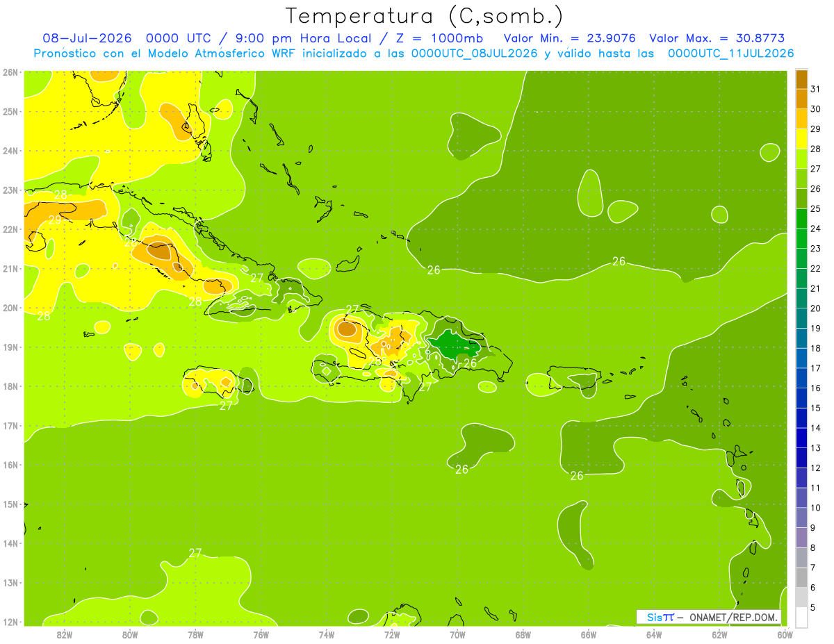834x644 pixels.
Task: Click the 68W longitude axis label
Action: [523, 634]
